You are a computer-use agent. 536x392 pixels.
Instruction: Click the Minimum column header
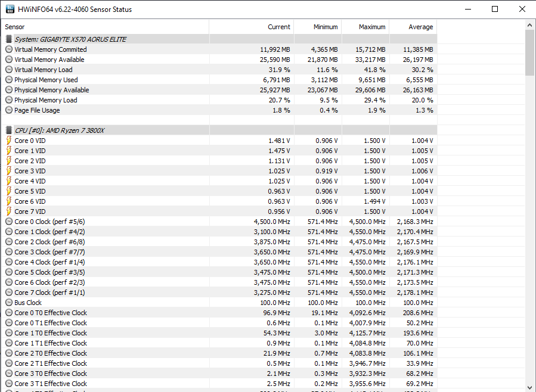pyautogui.click(x=318, y=27)
